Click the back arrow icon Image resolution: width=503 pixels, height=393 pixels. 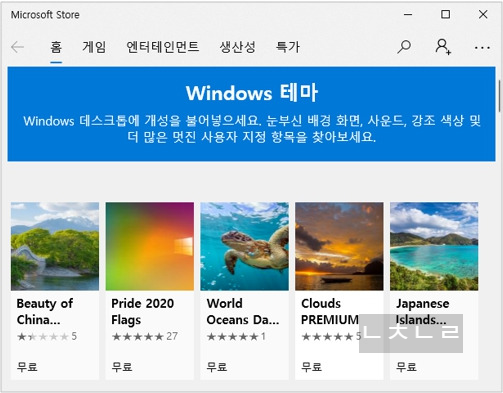17,47
